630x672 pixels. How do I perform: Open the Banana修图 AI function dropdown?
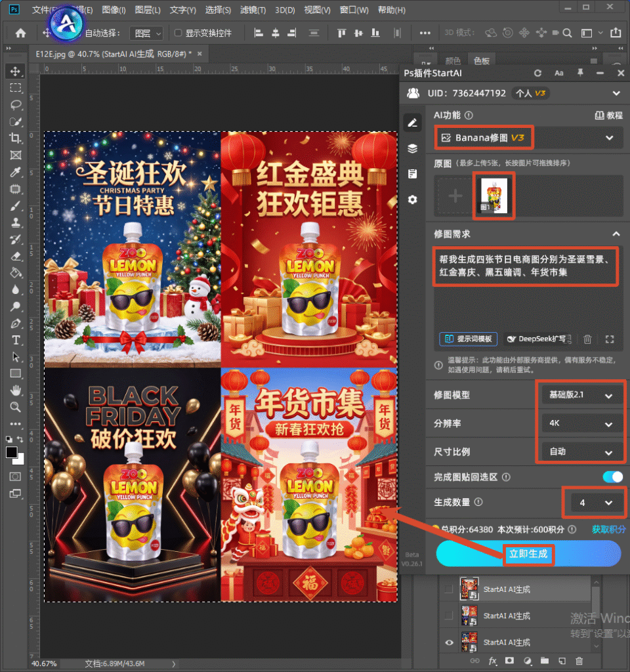(x=528, y=138)
